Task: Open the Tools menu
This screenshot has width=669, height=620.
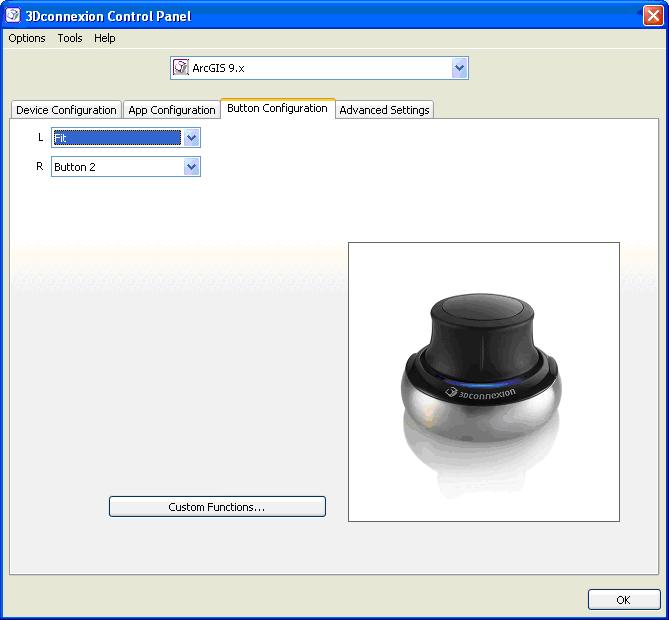Action: coord(70,38)
